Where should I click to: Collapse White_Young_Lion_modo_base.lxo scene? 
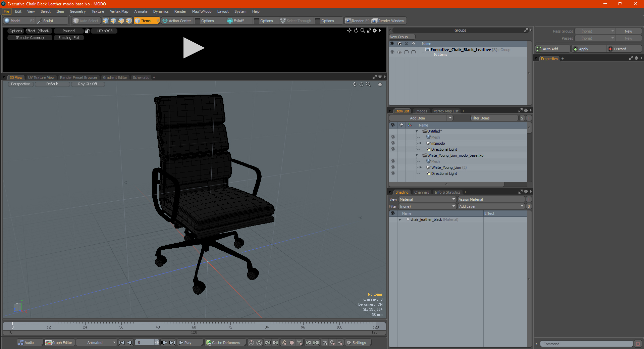417,155
